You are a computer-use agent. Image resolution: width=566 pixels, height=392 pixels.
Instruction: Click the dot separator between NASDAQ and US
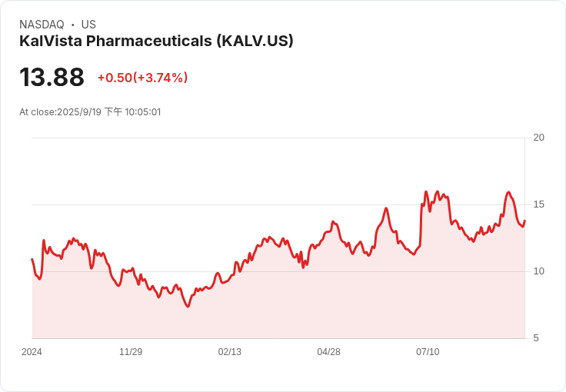tap(72, 25)
